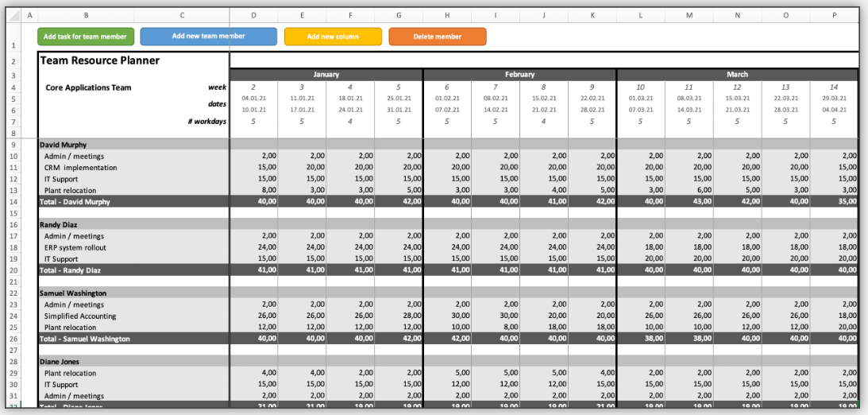The height and width of the screenshot is (415, 868).
Task: Select the ERP system rollout task label
Action: click(x=75, y=247)
